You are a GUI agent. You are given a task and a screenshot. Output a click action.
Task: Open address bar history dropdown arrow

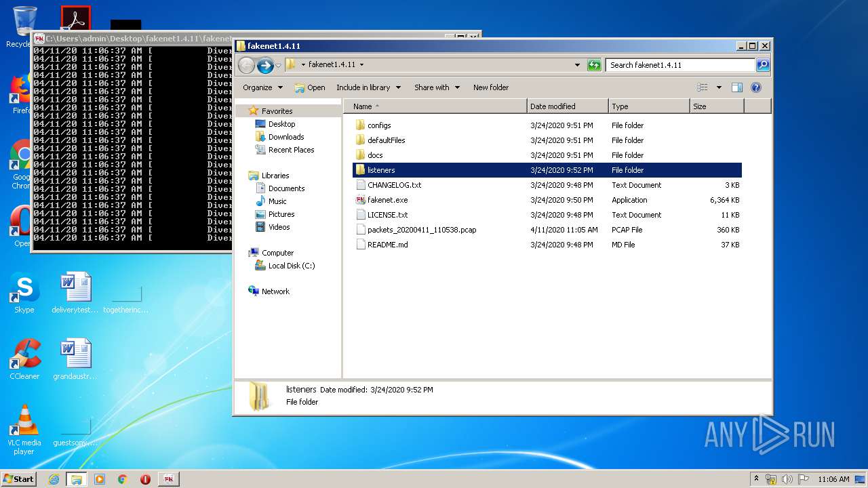pos(577,65)
